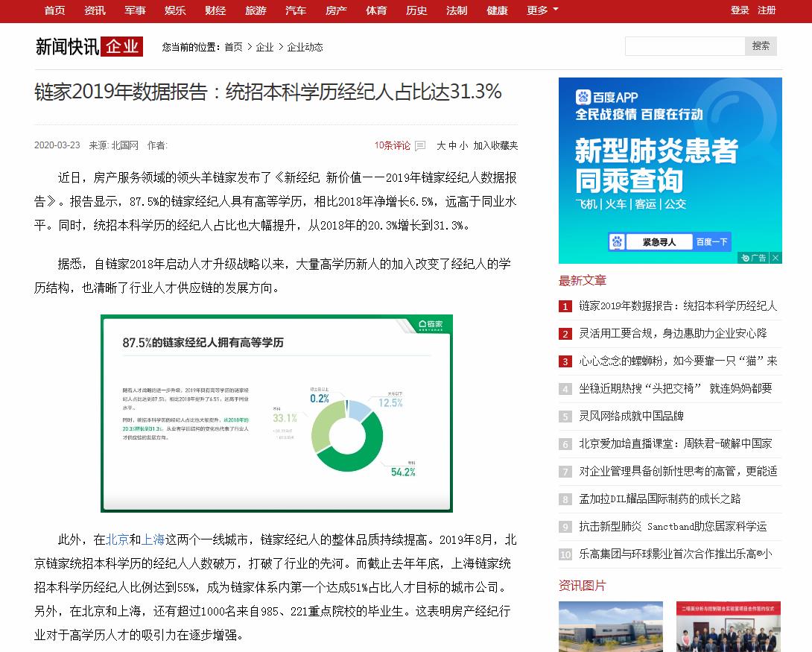Open the 资讯 navigation tab
This screenshot has width=812, height=652.
coord(95,10)
